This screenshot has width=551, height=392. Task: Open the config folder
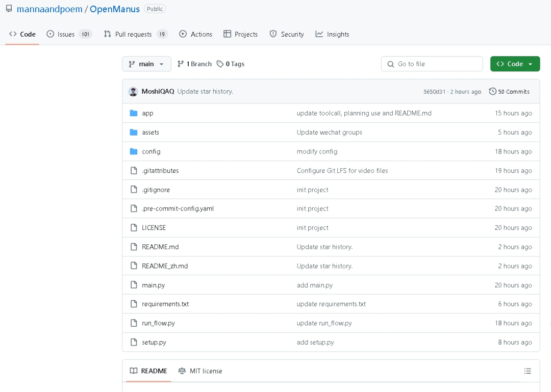pos(151,151)
